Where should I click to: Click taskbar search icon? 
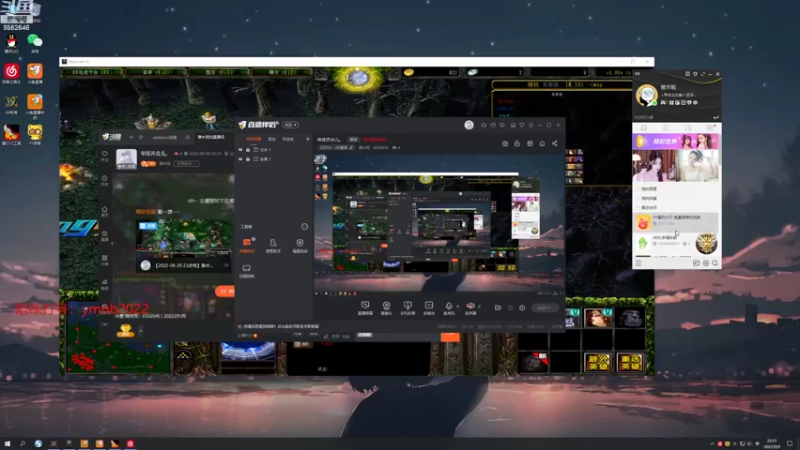click(22, 444)
